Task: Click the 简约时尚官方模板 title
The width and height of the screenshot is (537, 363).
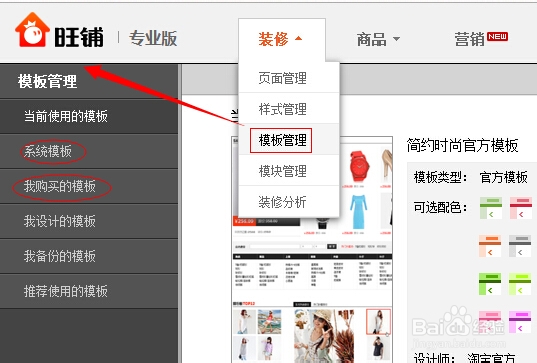Action: pyautogui.click(x=462, y=146)
